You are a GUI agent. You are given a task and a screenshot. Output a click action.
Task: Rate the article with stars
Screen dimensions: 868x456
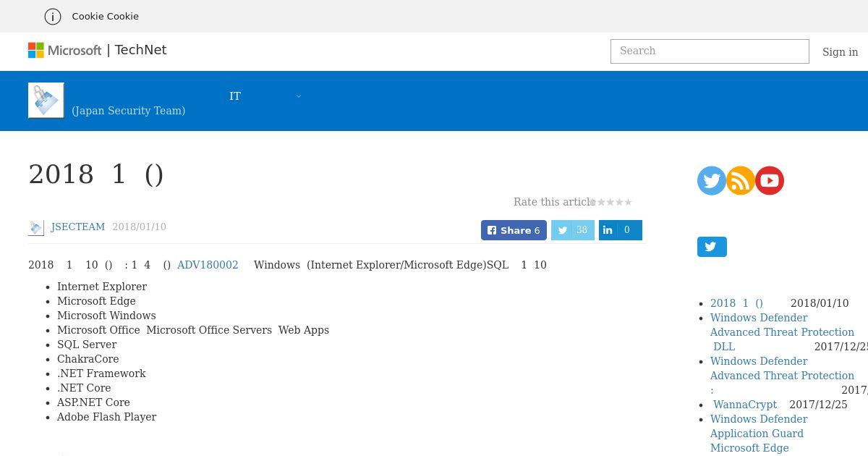tap(610, 202)
